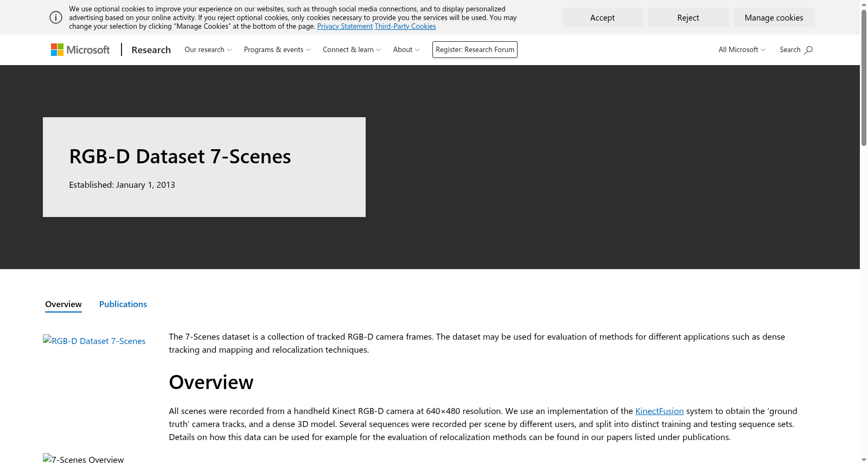The image size is (868, 465).
Task: Click the scrollbar up arrow
Action: [x=864, y=4]
